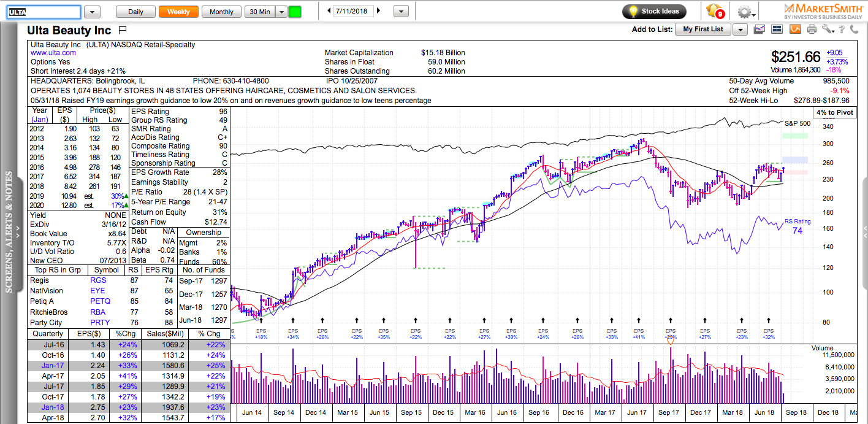The height and width of the screenshot is (424, 868).
Task: Click the line chart view icon
Action: click(760, 29)
